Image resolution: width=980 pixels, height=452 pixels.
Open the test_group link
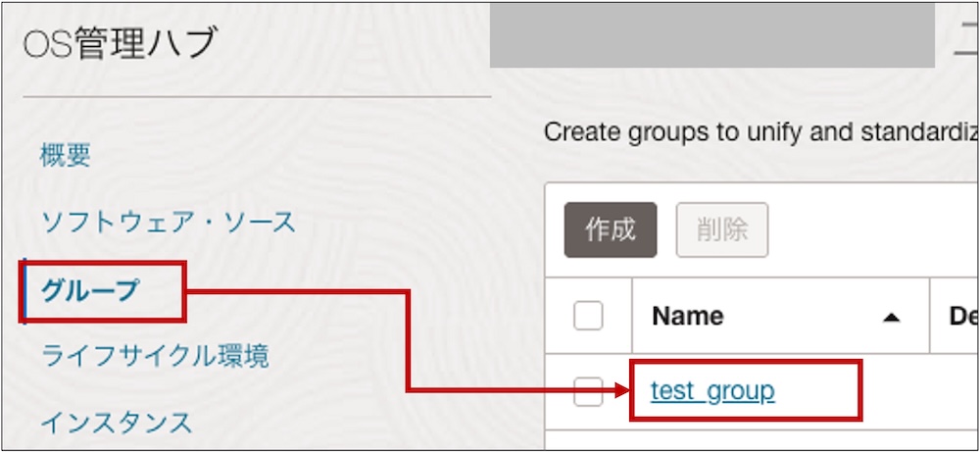(712, 391)
